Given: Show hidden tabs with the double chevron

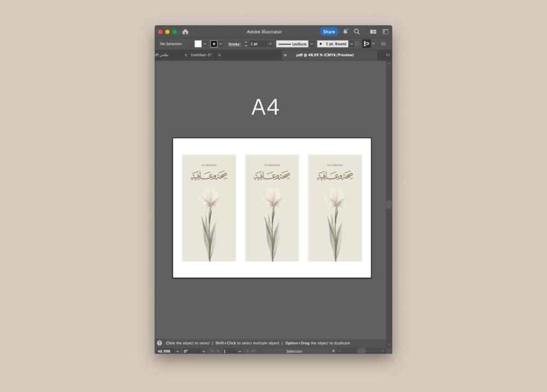Looking at the screenshot, I should pos(388,55).
